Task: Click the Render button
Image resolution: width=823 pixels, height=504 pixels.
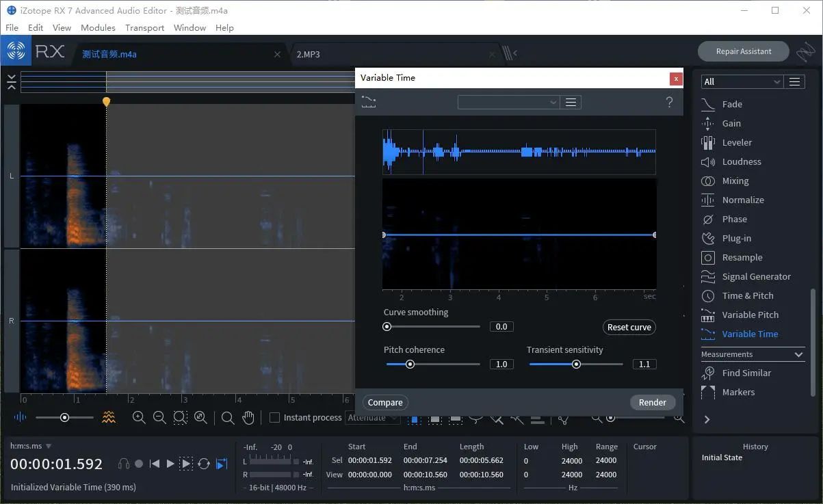Action: pos(652,402)
